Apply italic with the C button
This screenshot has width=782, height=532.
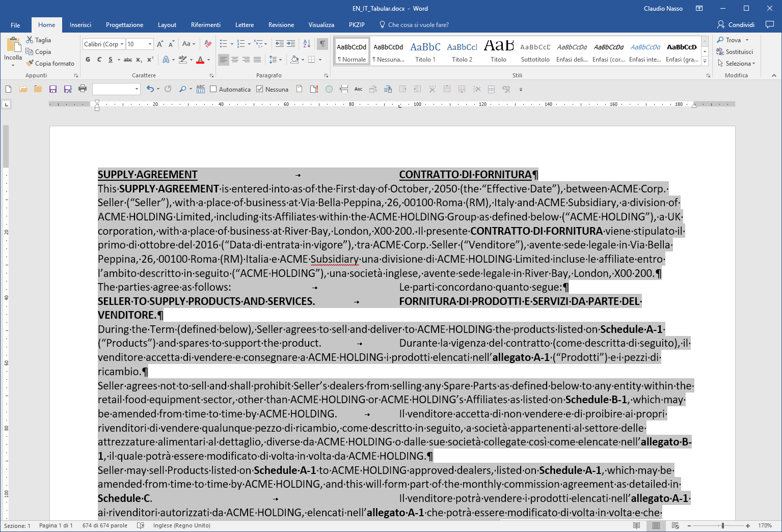[99, 60]
